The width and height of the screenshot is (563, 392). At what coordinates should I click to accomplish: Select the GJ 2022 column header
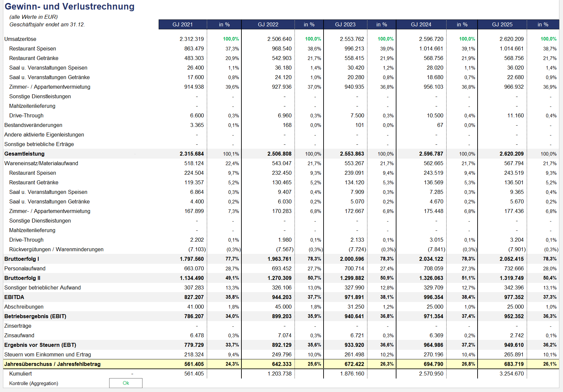click(x=268, y=24)
